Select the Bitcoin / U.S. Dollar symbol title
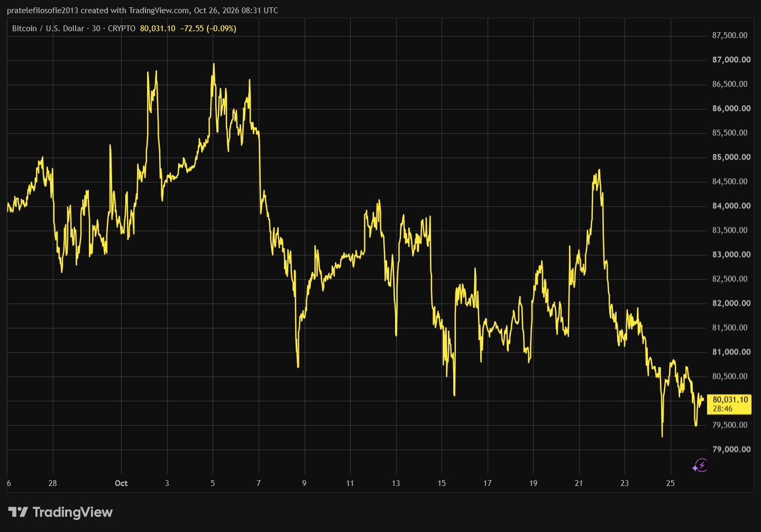761x532 pixels. pyautogui.click(x=48, y=29)
